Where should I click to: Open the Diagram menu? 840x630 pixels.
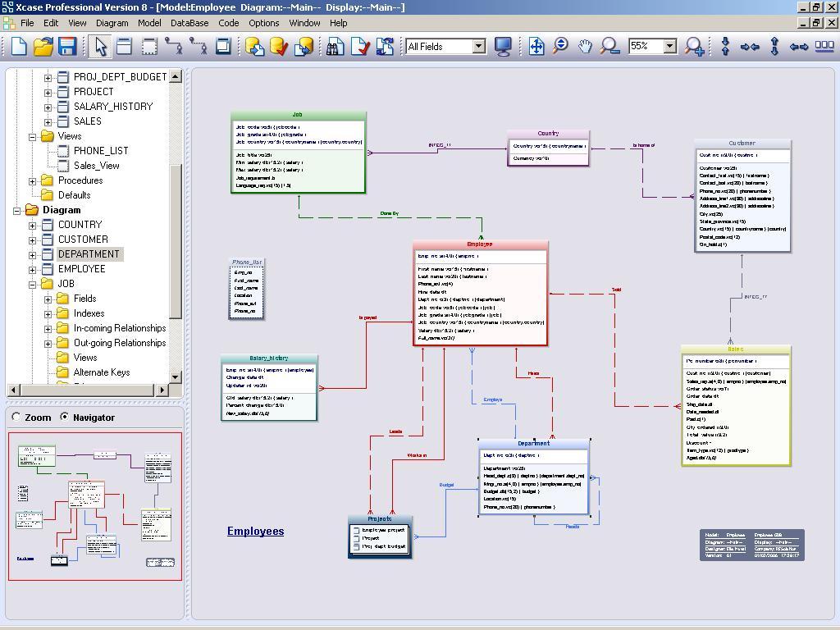(x=112, y=23)
